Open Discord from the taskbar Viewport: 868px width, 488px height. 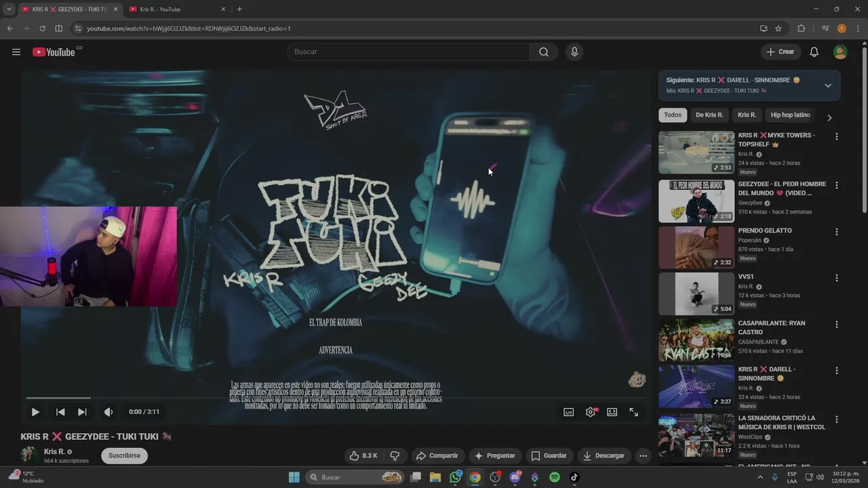(x=515, y=477)
